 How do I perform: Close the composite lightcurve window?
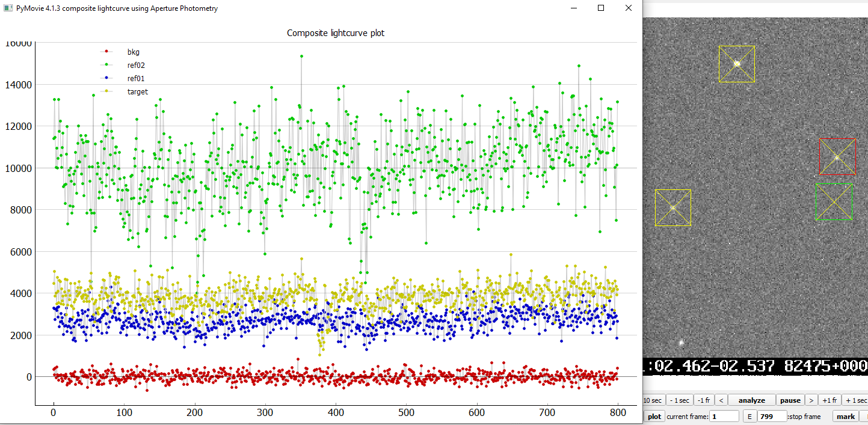628,8
